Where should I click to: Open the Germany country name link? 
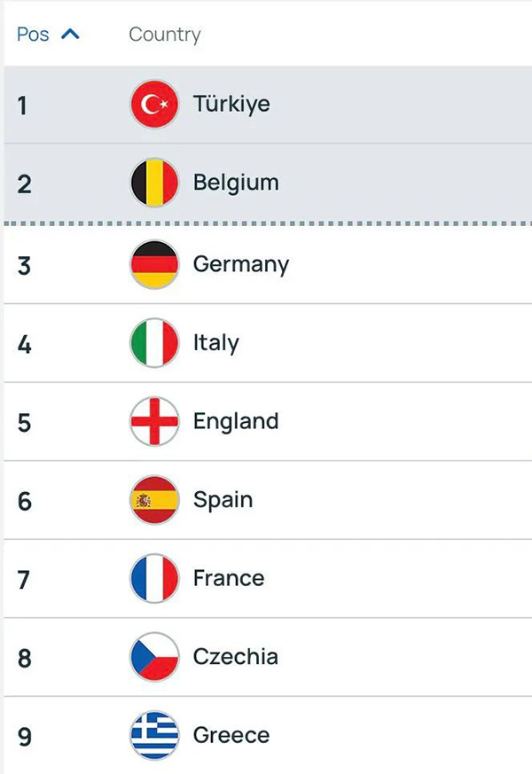pyautogui.click(x=241, y=264)
